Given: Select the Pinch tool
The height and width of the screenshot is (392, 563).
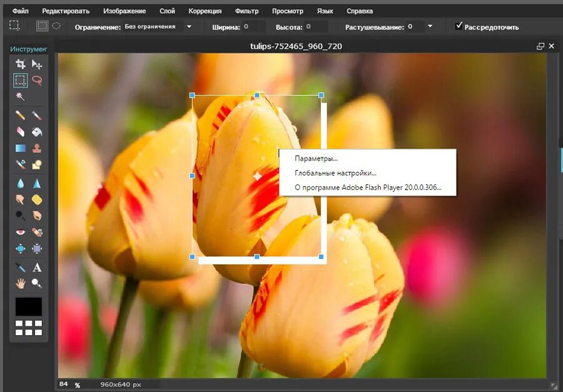Looking at the screenshot, I should pos(37,248).
